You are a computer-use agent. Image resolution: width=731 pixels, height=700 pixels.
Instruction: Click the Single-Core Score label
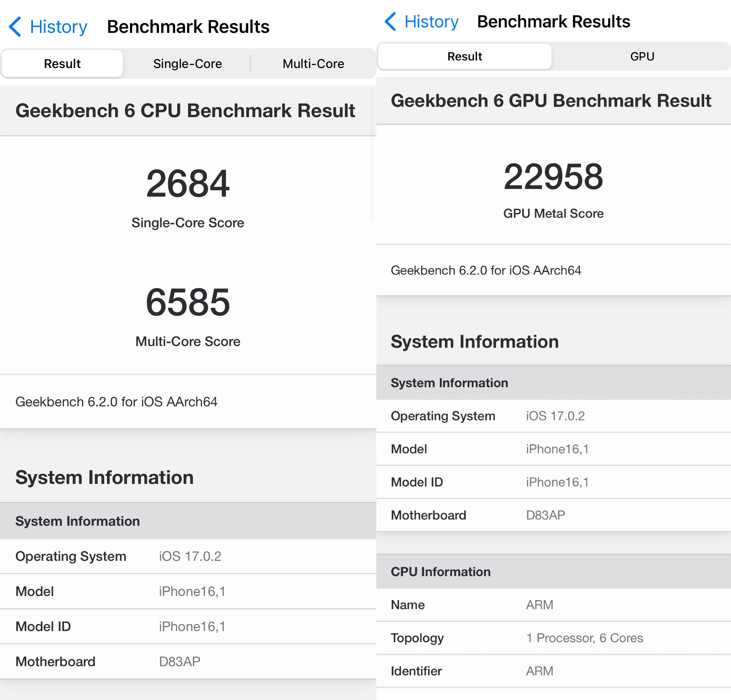tap(188, 223)
